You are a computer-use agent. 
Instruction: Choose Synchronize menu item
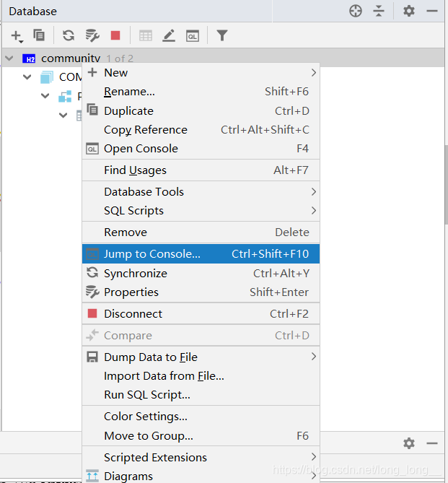click(201, 273)
